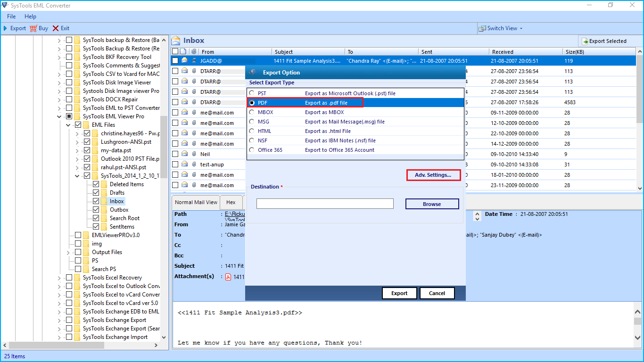Open the File menu
The height and width of the screenshot is (362, 644).
click(x=11, y=16)
